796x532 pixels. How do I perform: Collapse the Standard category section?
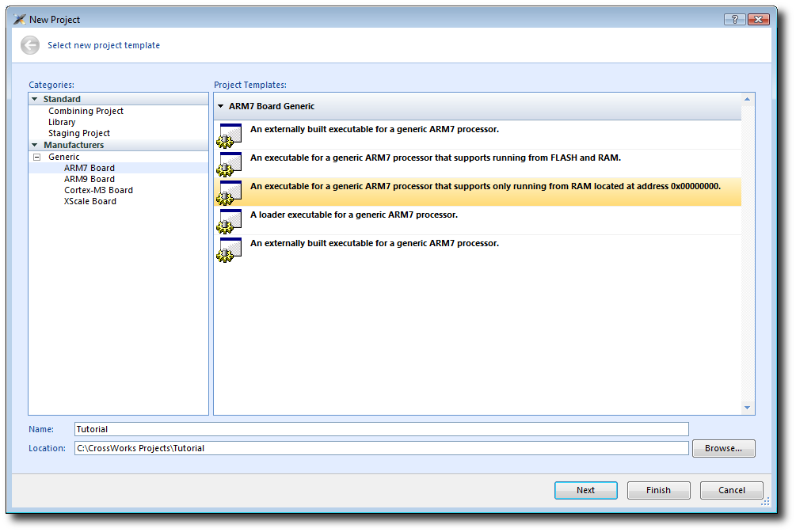click(35, 99)
